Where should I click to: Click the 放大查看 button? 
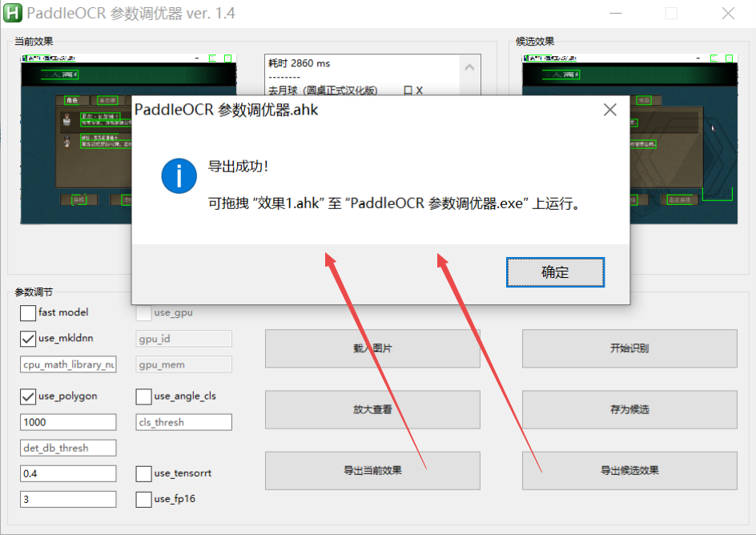[x=372, y=410]
